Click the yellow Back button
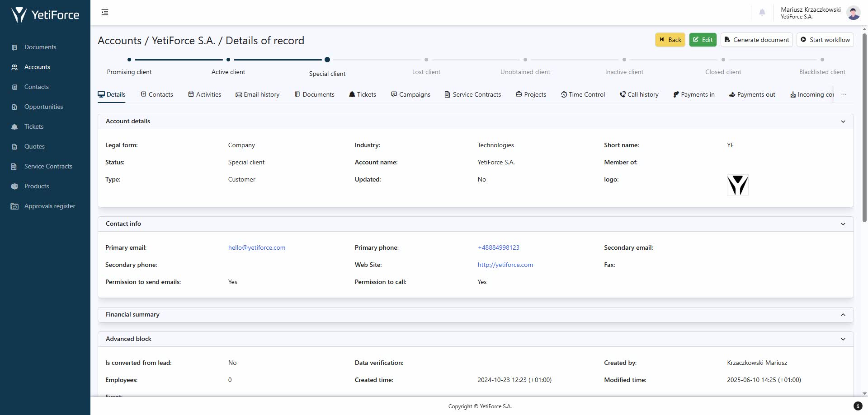This screenshot has height=415, width=868. click(670, 40)
